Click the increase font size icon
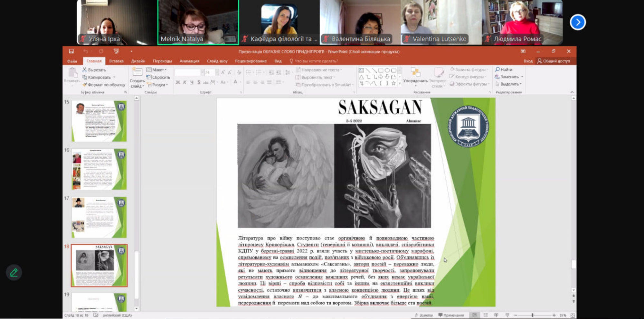The height and width of the screenshot is (319, 644). coord(223,72)
